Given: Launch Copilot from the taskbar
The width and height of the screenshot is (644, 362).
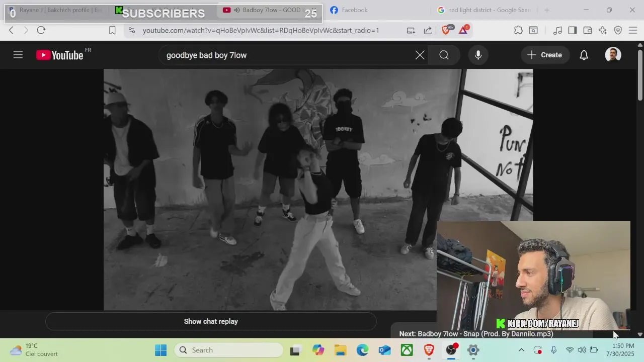Looking at the screenshot, I should [318, 350].
